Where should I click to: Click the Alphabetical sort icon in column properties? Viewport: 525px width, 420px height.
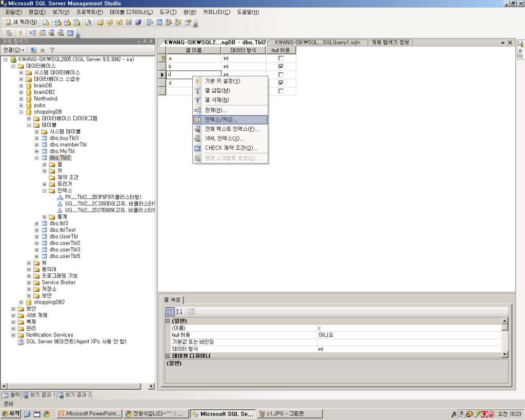pos(179,312)
